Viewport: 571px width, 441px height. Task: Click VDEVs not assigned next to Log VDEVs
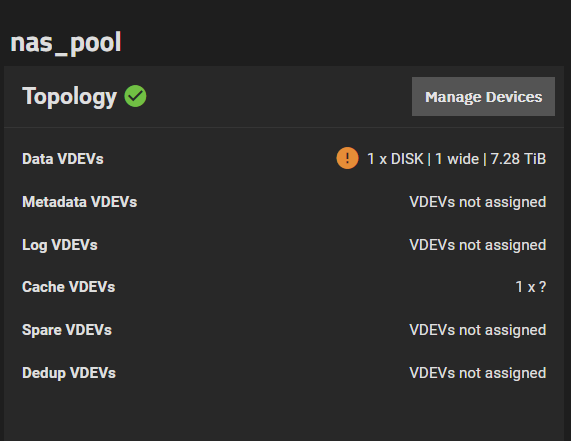478,245
